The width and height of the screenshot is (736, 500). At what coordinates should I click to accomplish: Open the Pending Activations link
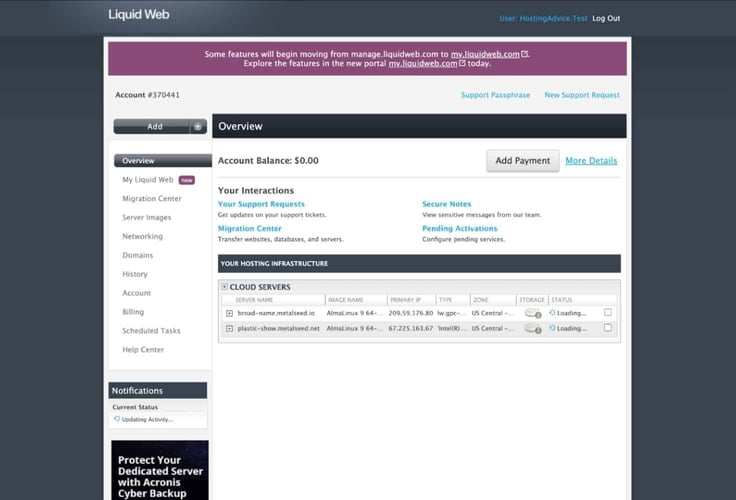click(x=460, y=229)
